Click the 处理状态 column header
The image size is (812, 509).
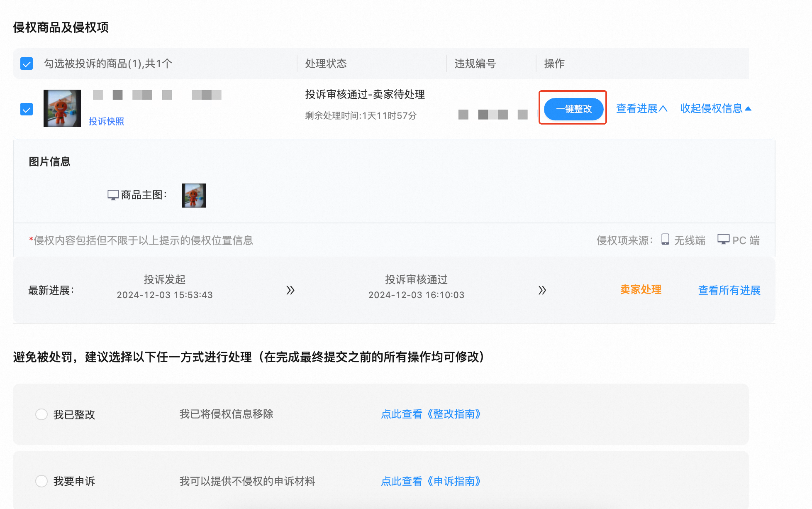pyautogui.click(x=326, y=64)
